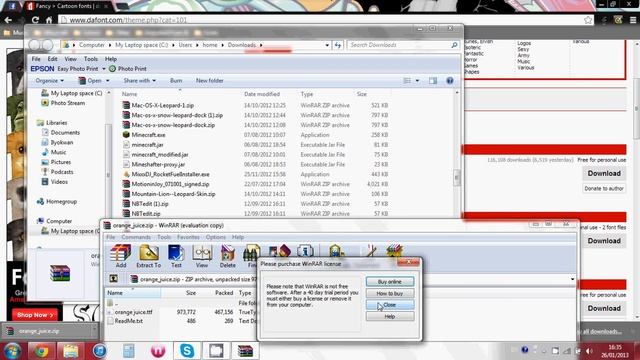
Task: Click Open button in Explorer toolbar
Action: [x=90, y=81]
